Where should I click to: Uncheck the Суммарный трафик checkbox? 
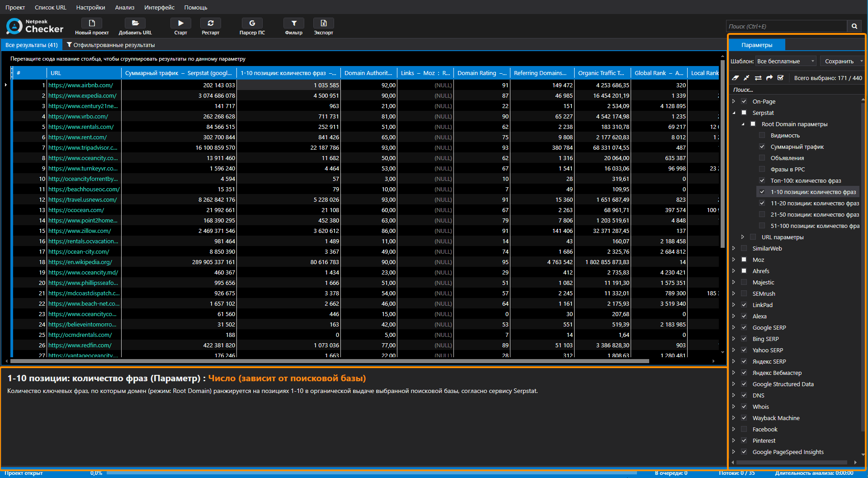pos(762,147)
